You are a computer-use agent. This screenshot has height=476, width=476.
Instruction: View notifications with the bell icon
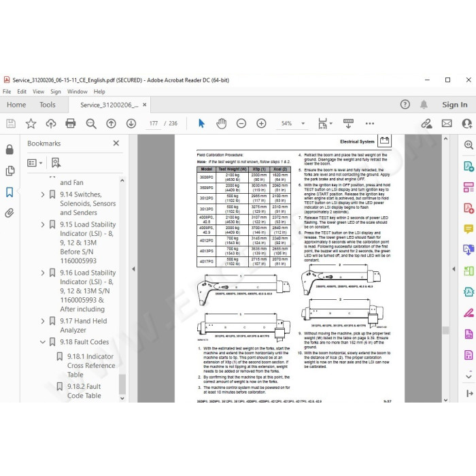point(424,105)
